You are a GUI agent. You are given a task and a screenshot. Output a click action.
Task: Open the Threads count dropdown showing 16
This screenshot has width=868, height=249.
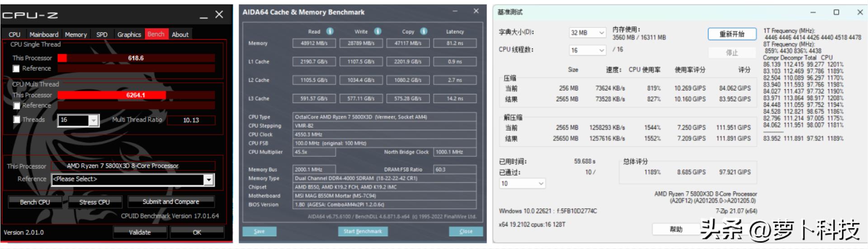click(78, 120)
